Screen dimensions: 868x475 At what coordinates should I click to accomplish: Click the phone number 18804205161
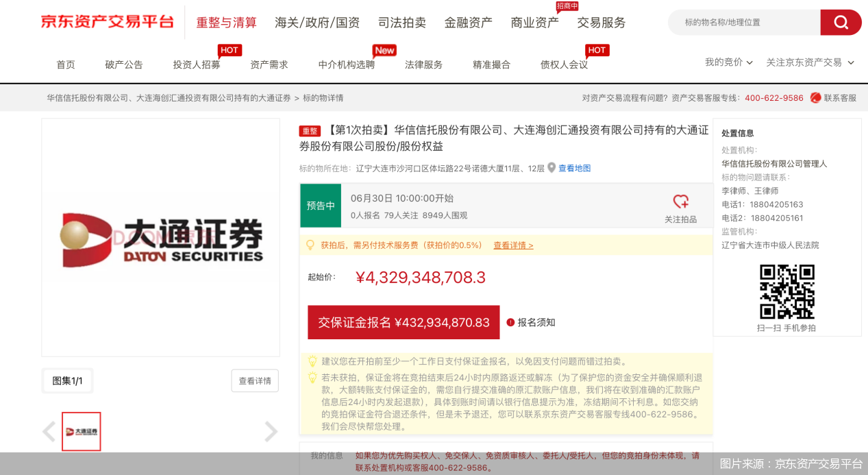777,218
